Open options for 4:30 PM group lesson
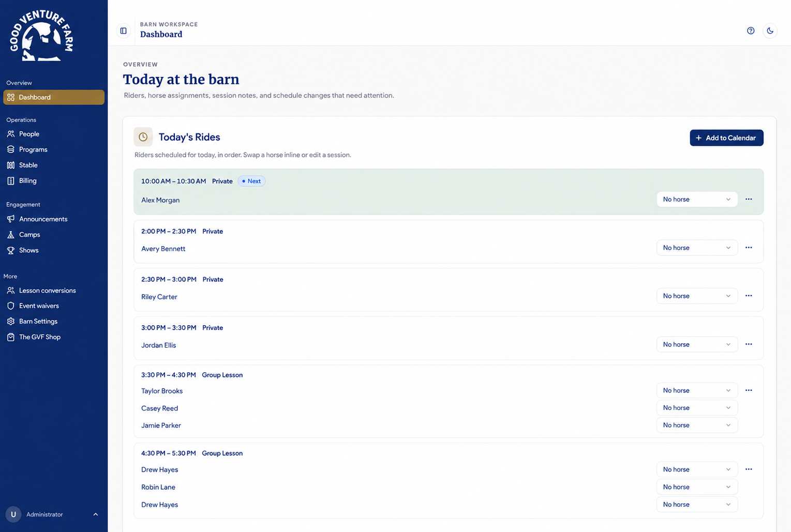Screen dimensions: 791x532 tap(749, 469)
